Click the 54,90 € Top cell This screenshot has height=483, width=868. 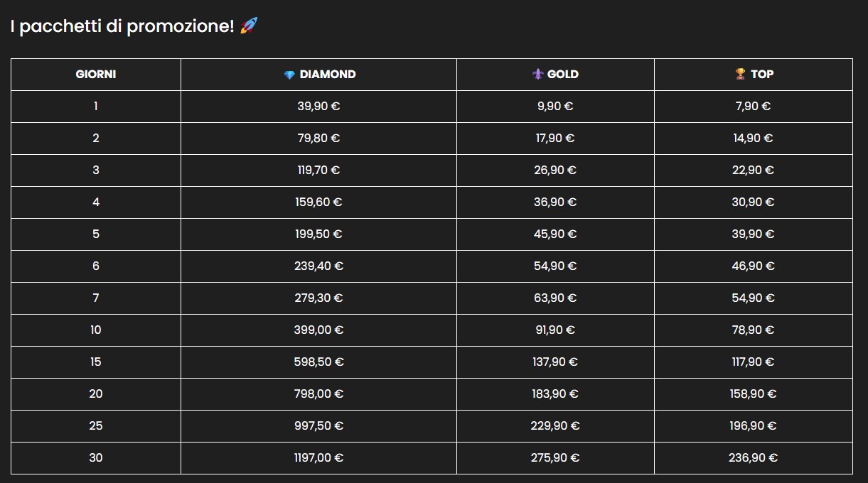click(753, 298)
